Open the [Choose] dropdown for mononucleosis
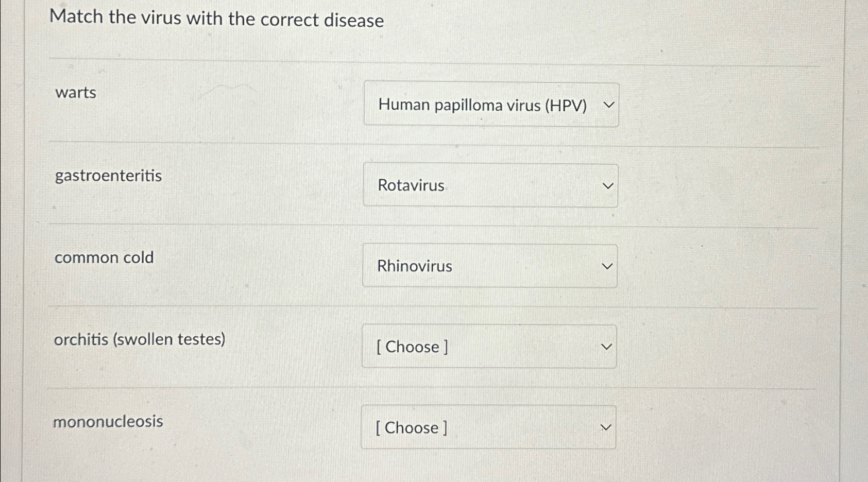The image size is (868, 482). click(x=487, y=427)
